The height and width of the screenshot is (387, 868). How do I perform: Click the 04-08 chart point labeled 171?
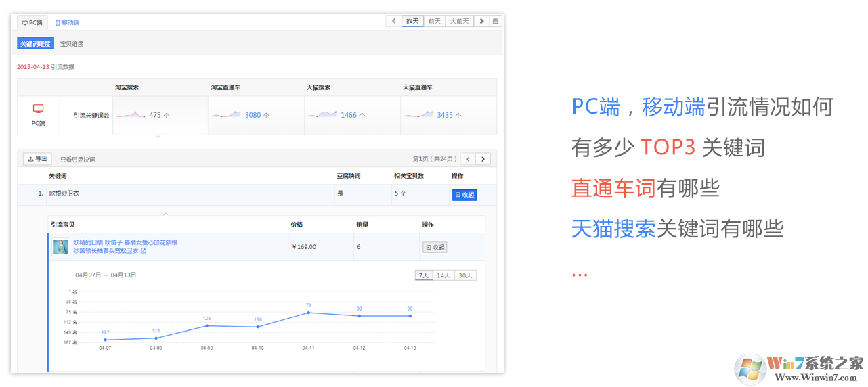pos(156,338)
